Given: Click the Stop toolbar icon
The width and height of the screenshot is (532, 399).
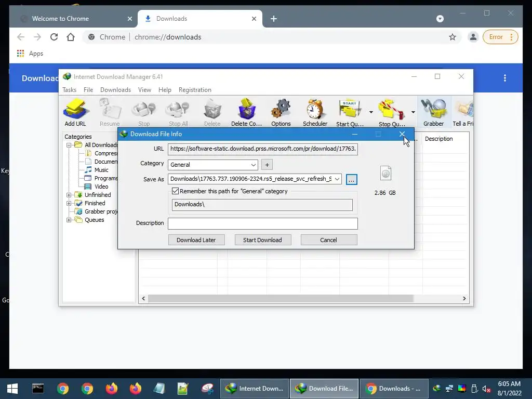Looking at the screenshot, I should 144,112.
